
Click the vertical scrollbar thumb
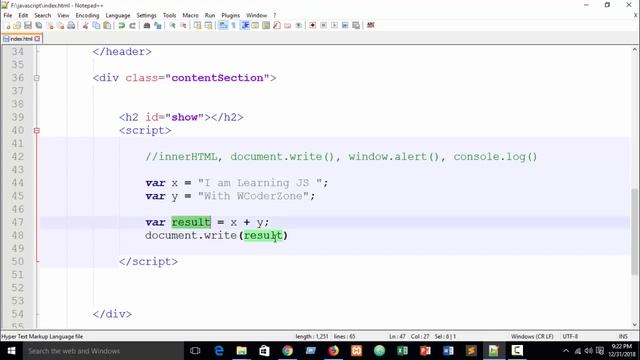click(635, 231)
